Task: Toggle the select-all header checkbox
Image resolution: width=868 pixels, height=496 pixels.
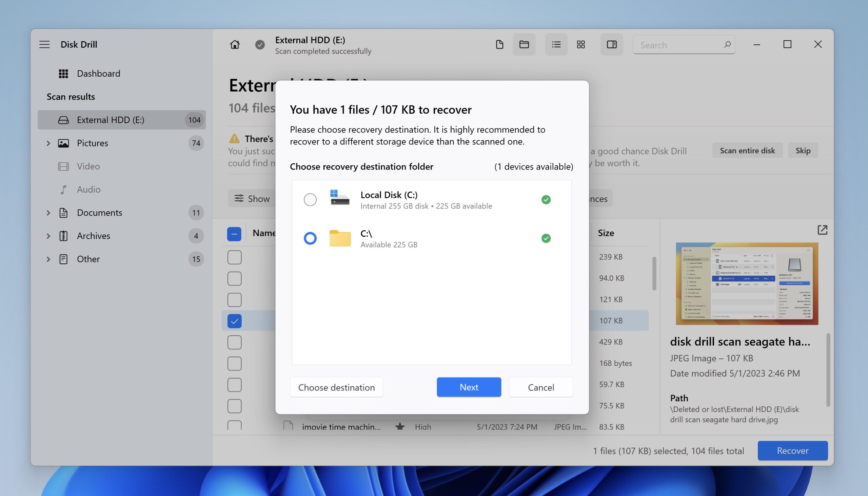Action: coord(234,234)
